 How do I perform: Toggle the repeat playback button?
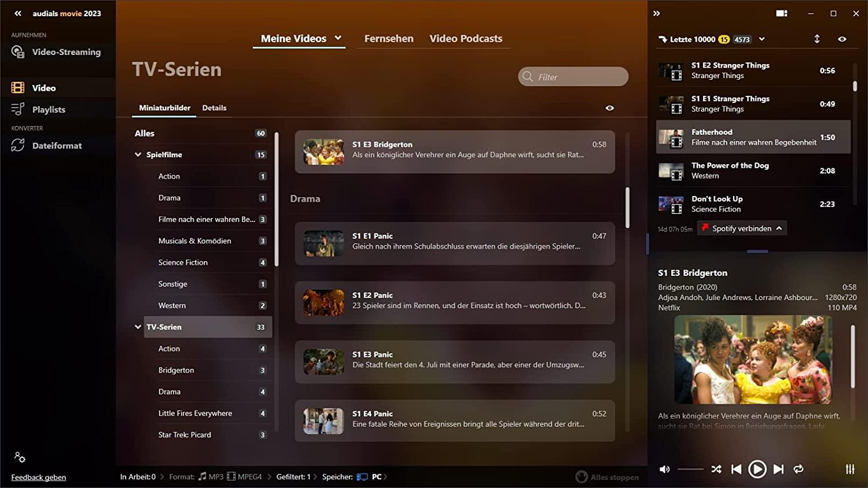799,469
